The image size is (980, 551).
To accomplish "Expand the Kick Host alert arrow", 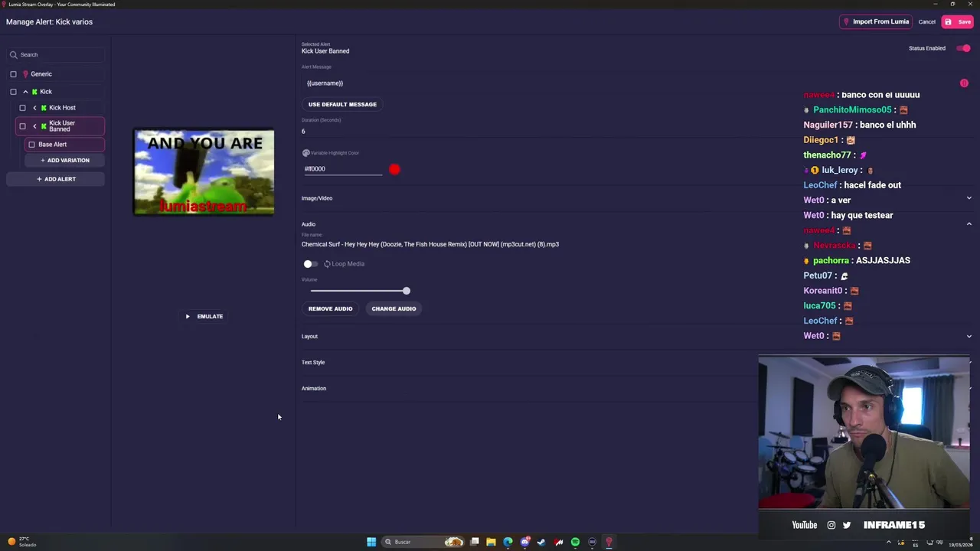I will coord(34,108).
